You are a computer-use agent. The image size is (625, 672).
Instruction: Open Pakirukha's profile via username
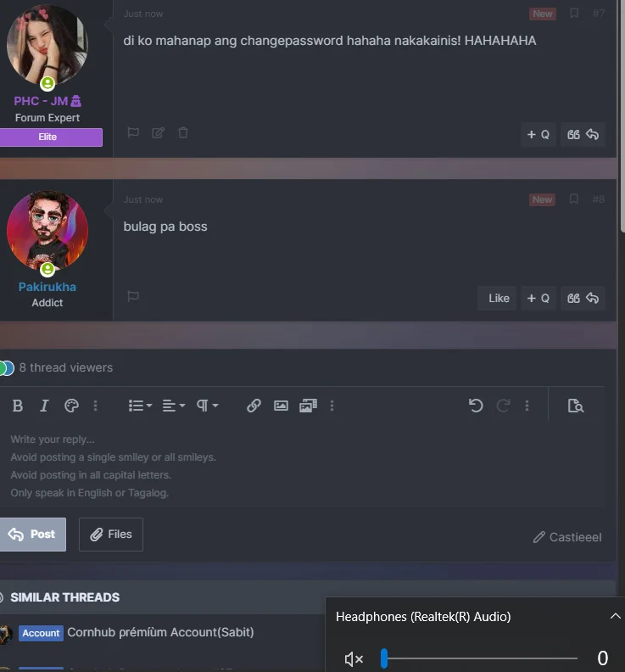[x=47, y=287]
